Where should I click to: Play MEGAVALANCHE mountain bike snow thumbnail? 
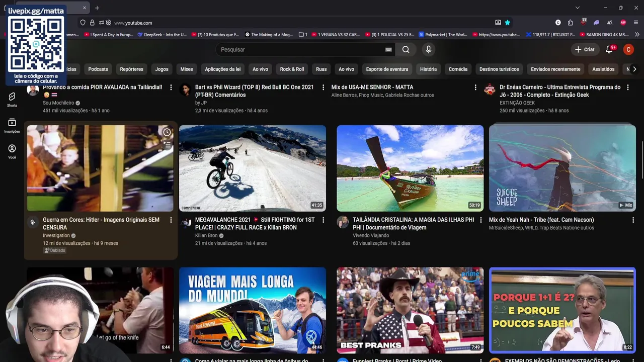[253, 168]
